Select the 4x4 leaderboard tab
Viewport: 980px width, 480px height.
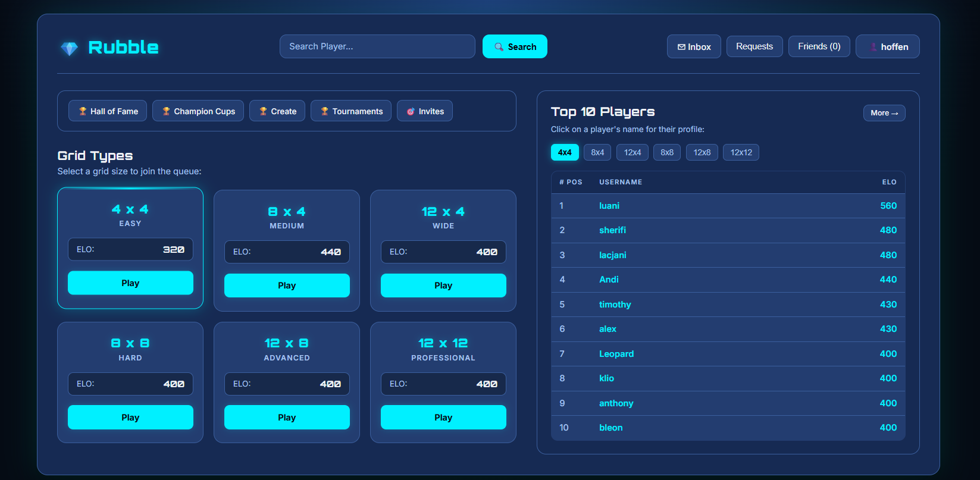click(565, 152)
